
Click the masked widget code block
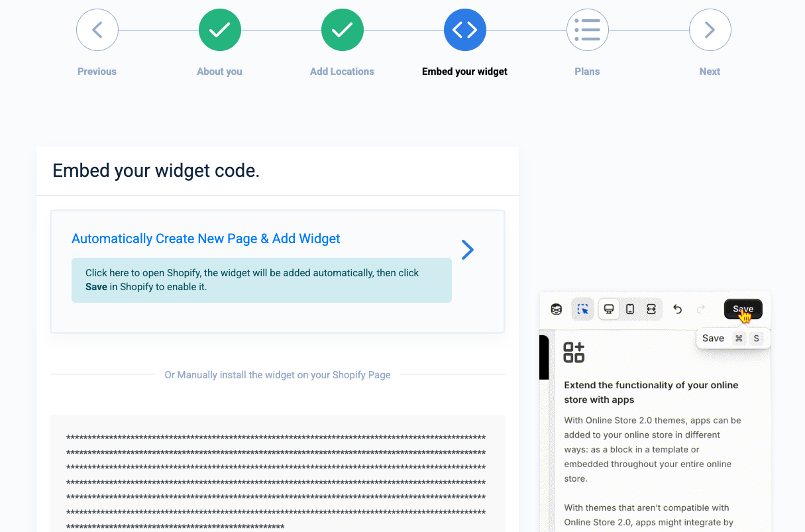tap(278, 474)
